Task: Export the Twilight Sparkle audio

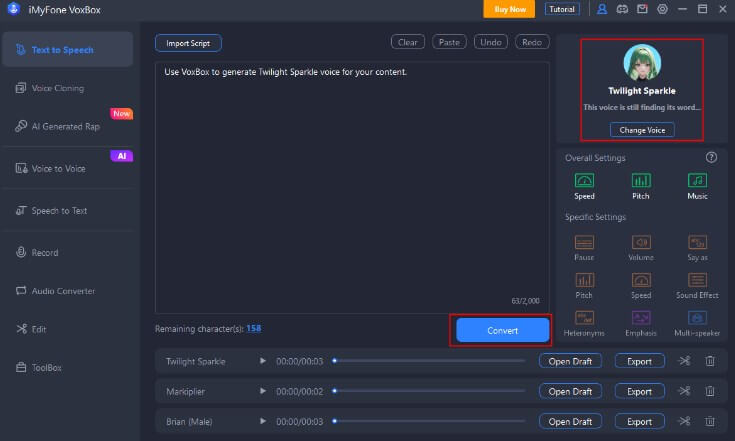Action: pos(639,361)
